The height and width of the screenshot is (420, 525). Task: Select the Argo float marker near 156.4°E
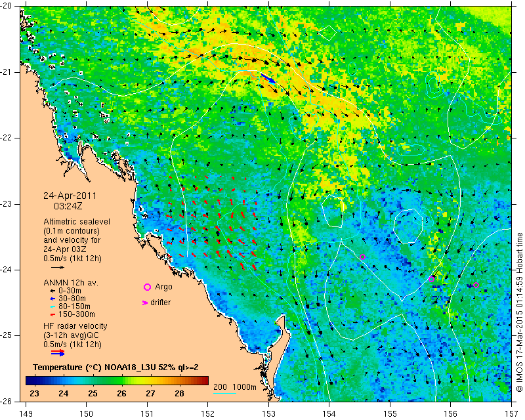tap(476, 285)
